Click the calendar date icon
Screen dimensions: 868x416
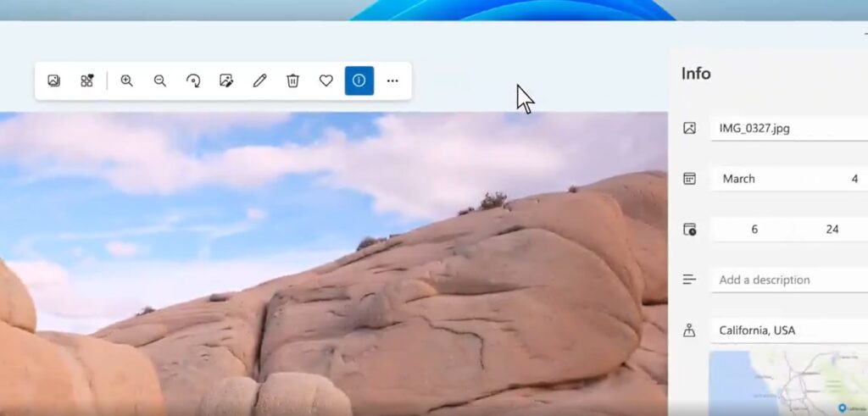pyautogui.click(x=689, y=179)
